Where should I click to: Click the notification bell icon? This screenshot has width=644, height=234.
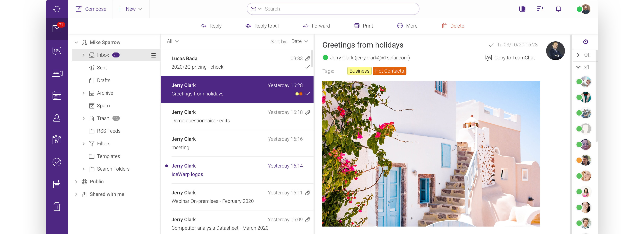(x=558, y=9)
